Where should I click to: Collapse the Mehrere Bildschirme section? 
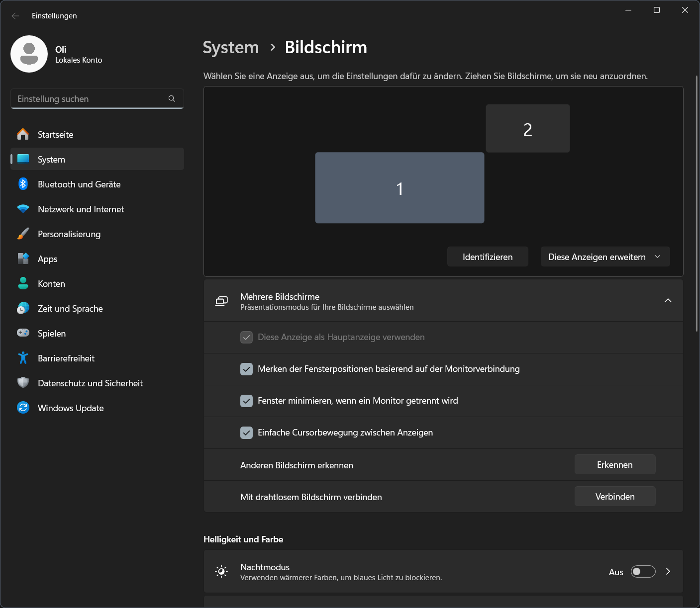668,300
